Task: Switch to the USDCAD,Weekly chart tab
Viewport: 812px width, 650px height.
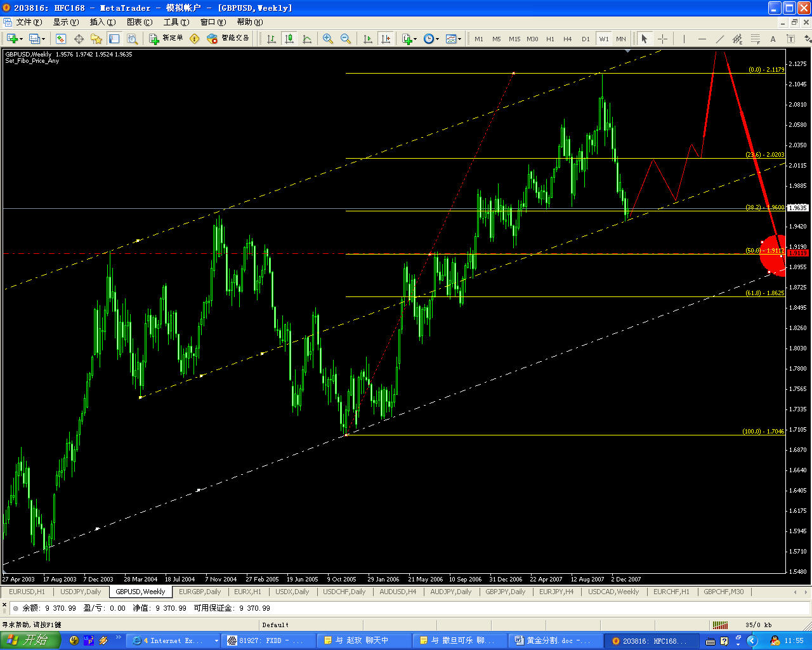Action: click(x=613, y=592)
